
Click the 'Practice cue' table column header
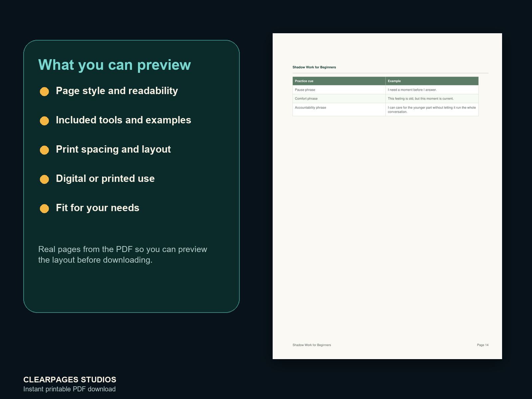(339, 81)
